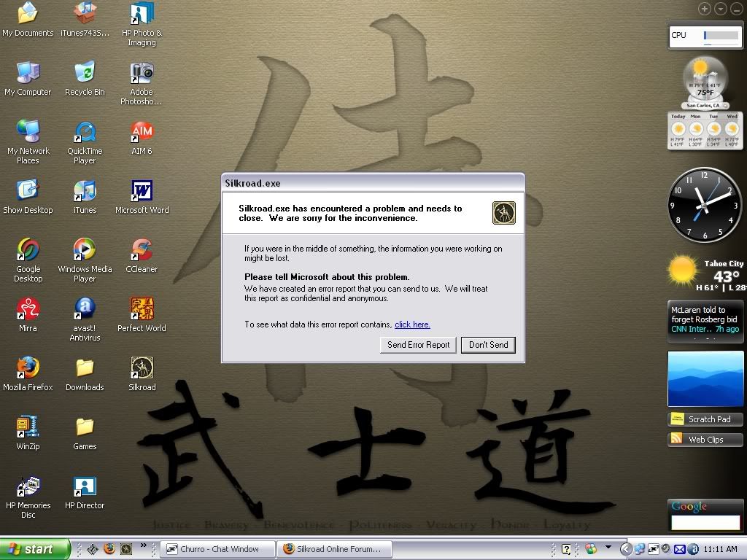The image size is (747, 560).
Task: Click the avast! tray icon
Action: (x=692, y=549)
